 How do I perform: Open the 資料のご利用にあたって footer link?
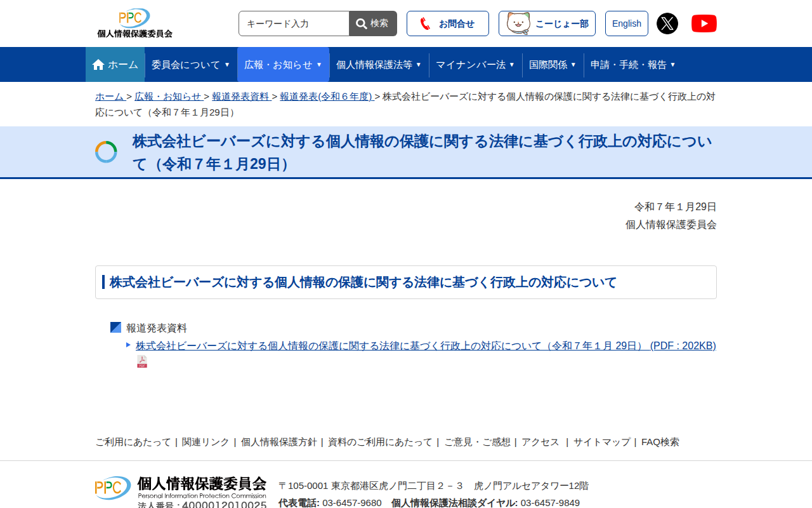click(380, 442)
